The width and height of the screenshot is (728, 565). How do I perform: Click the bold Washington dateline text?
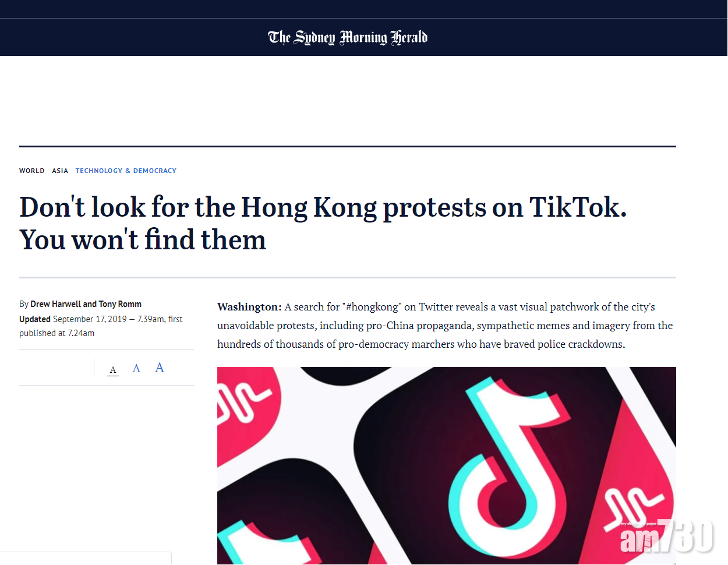click(249, 307)
